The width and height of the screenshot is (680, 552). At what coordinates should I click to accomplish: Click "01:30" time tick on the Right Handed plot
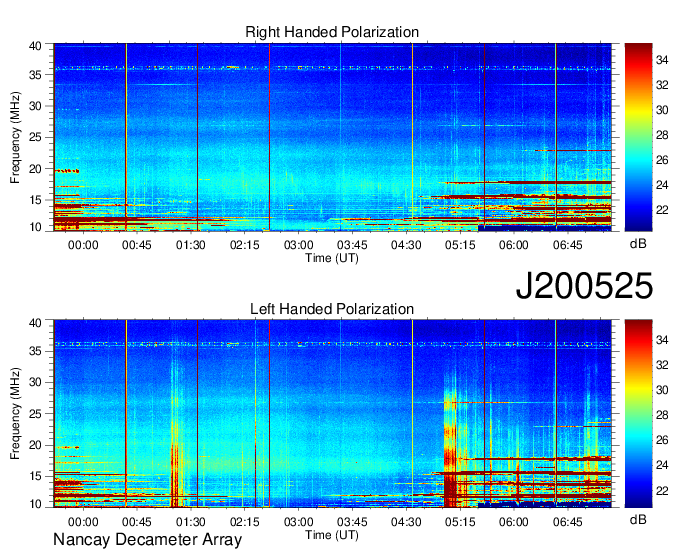(190, 245)
